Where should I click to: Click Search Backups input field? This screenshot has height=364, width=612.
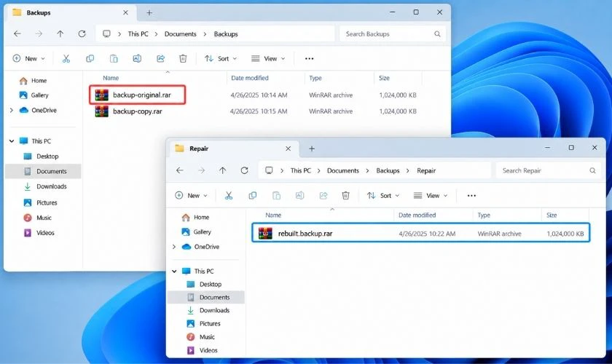pos(392,34)
